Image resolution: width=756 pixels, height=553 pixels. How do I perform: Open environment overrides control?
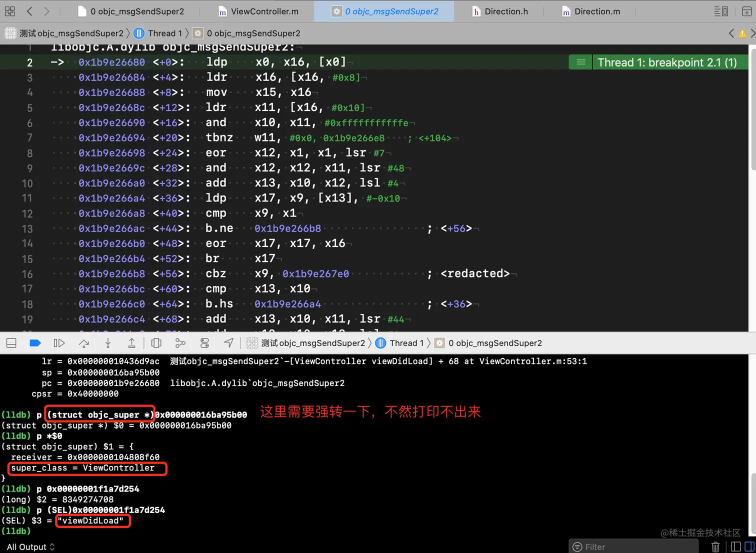pyautogui.click(x=204, y=343)
